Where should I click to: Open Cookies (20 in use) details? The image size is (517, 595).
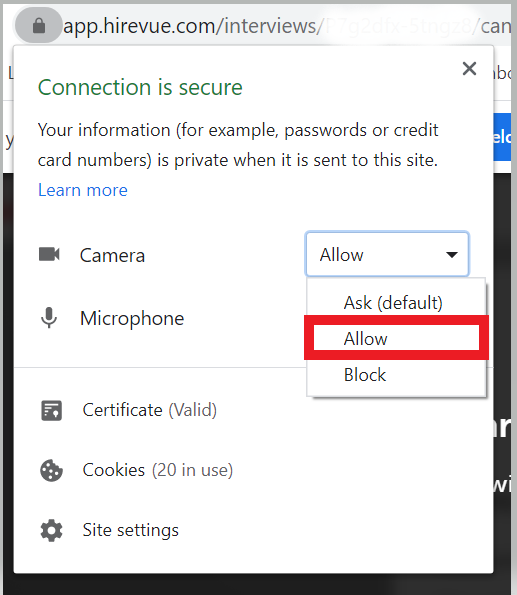[x=158, y=470]
